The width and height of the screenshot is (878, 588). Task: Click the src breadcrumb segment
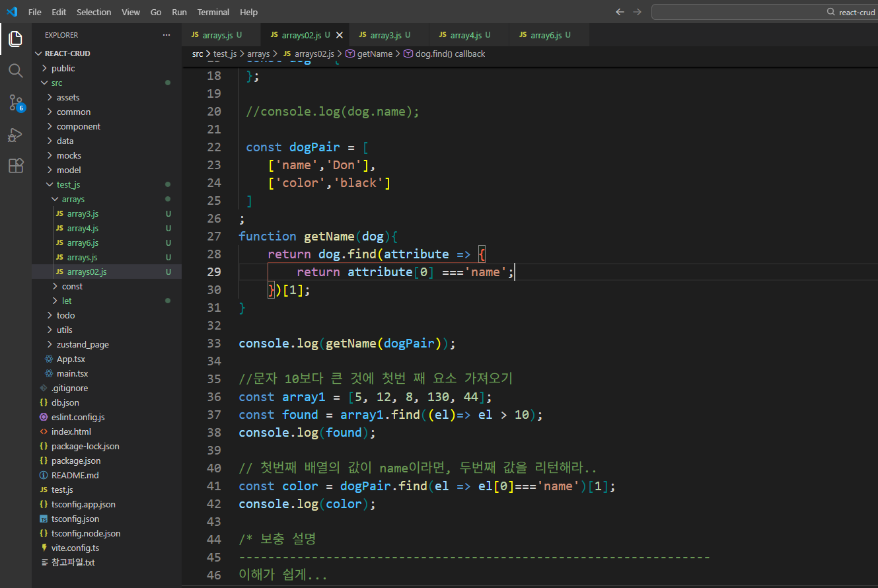click(x=198, y=54)
